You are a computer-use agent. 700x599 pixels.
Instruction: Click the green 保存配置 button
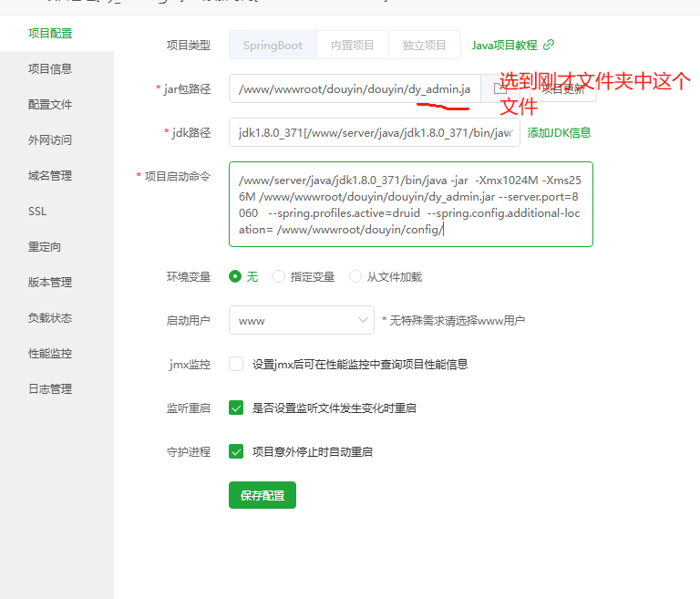click(x=262, y=495)
